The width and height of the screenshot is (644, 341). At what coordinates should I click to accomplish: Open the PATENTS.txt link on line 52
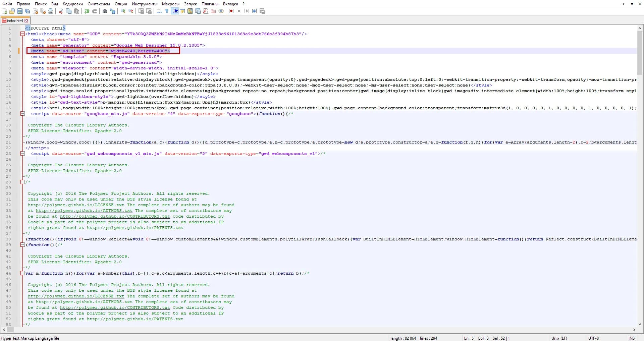coord(135,319)
